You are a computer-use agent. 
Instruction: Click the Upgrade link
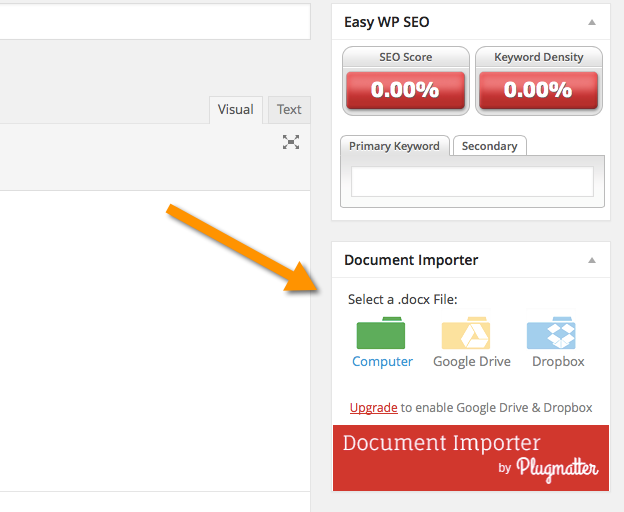(x=374, y=407)
